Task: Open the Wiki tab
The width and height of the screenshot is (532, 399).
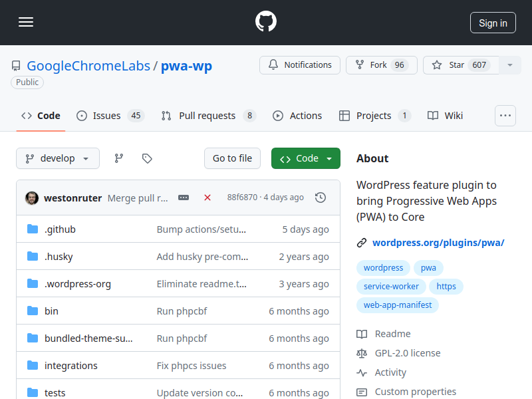Action: (445, 116)
